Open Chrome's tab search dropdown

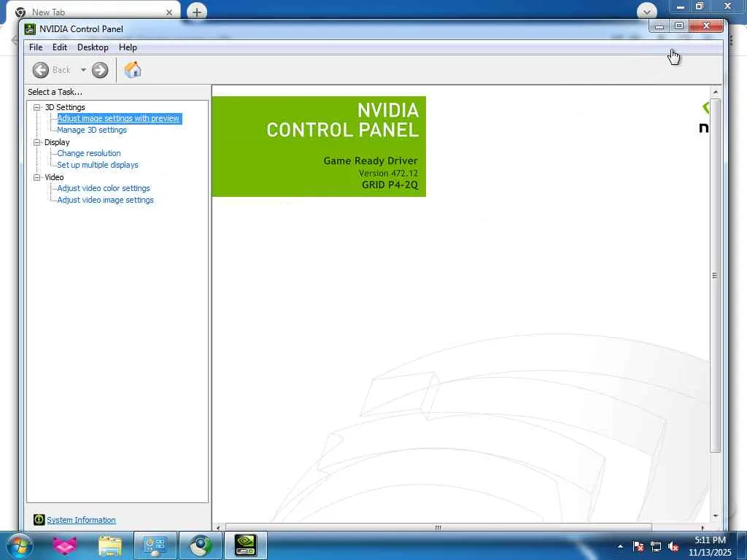pos(647,11)
